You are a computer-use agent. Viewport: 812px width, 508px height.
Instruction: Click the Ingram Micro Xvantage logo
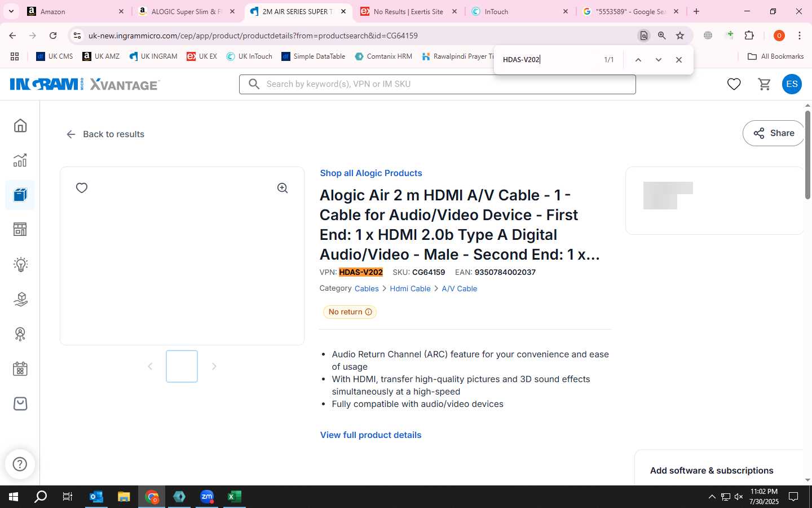point(85,84)
